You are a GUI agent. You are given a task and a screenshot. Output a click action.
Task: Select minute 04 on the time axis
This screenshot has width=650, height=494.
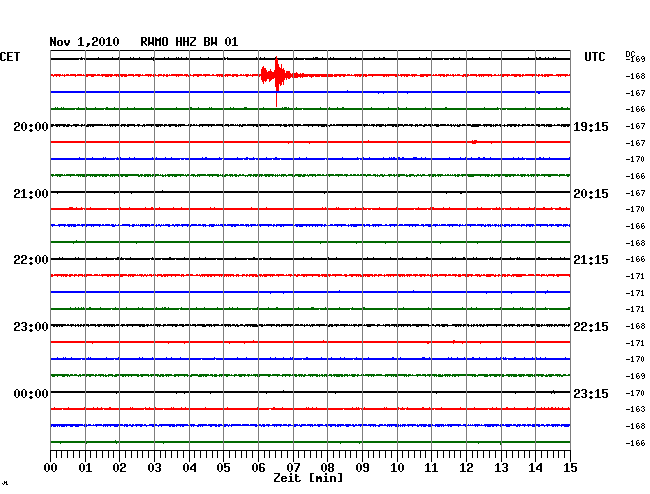point(189,467)
